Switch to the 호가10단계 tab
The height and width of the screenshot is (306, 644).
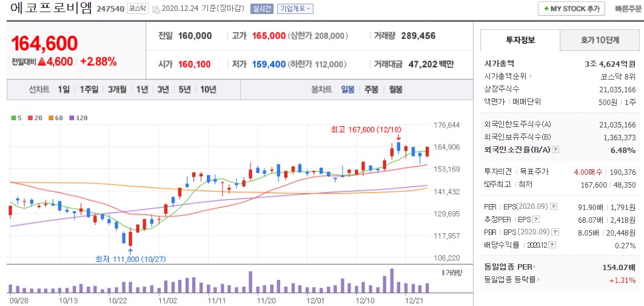(600, 40)
